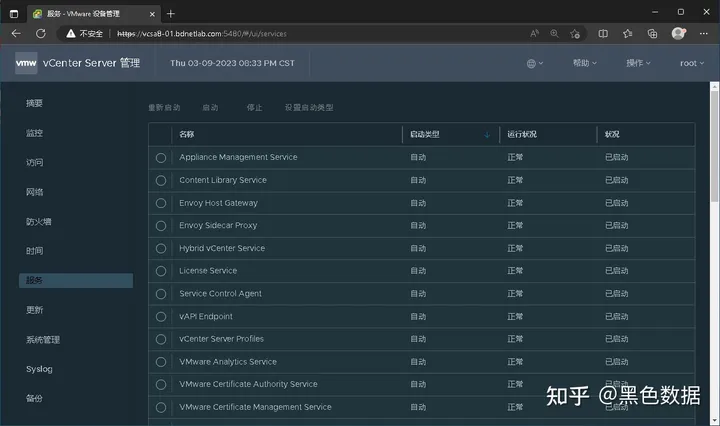Image resolution: width=720 pixels, height=426 pixels.
Task: Open 摘要 summary in sidebar
Action: [34, 103]
